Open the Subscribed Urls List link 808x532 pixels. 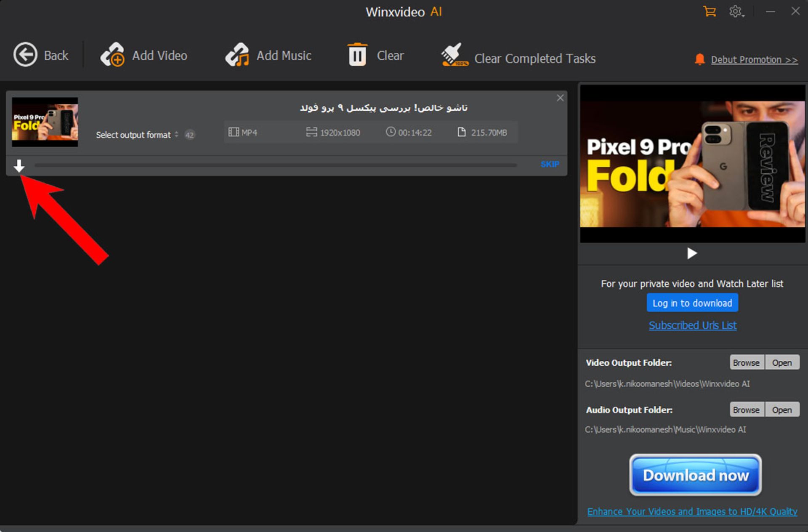[x=692, y=325]
